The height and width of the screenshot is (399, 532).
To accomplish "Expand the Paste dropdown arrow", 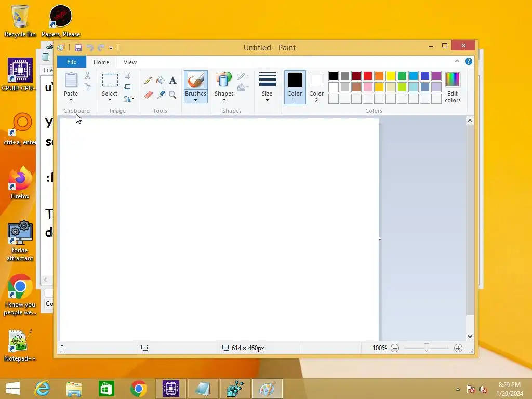I will (x=71, y=100).
